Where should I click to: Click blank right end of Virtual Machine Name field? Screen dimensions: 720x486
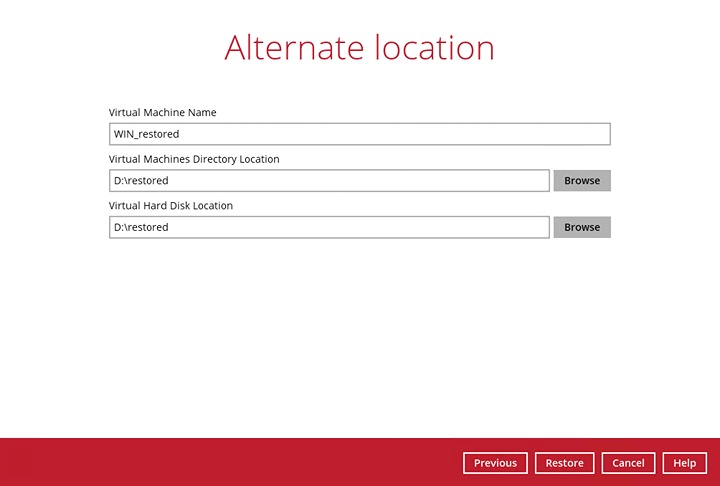[x=580, y=134]
